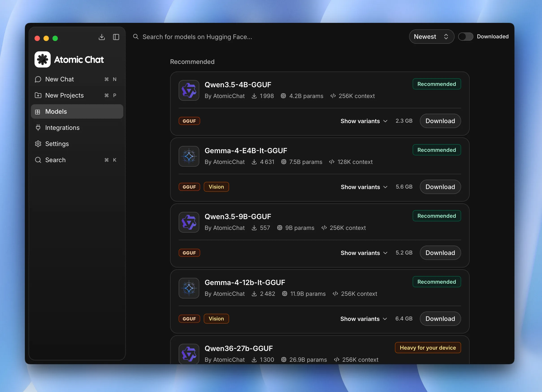Click code icon beside Qwen3.5-4B 256K context
Screen dimensions: 542x392
click(x=333, y=96)
